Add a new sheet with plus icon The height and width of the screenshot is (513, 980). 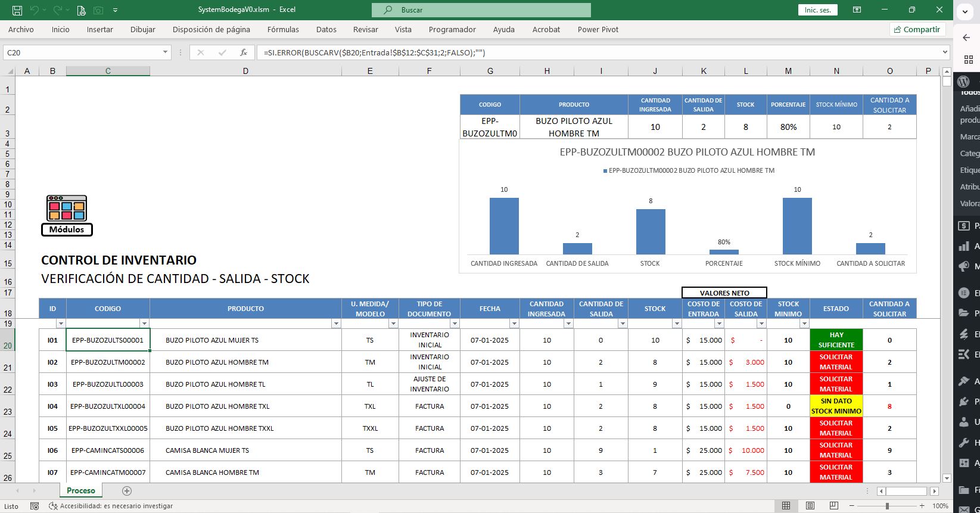click(126, 491)
